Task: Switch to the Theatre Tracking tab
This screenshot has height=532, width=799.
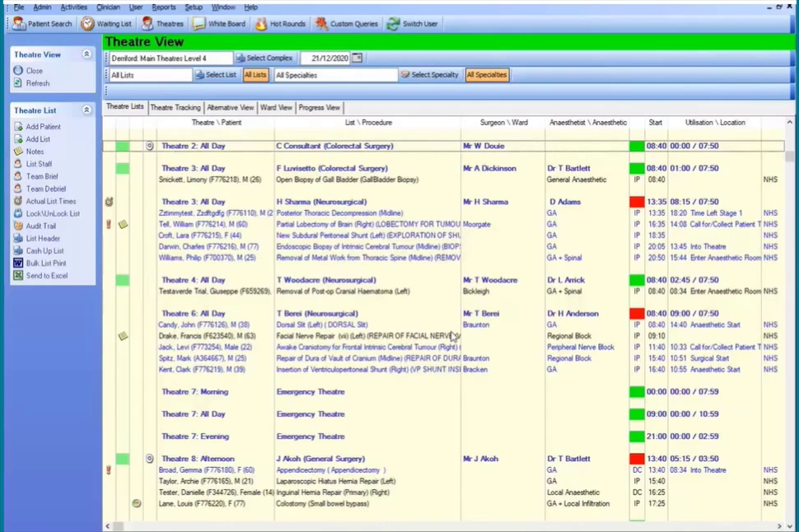Action: pos(175,108)
